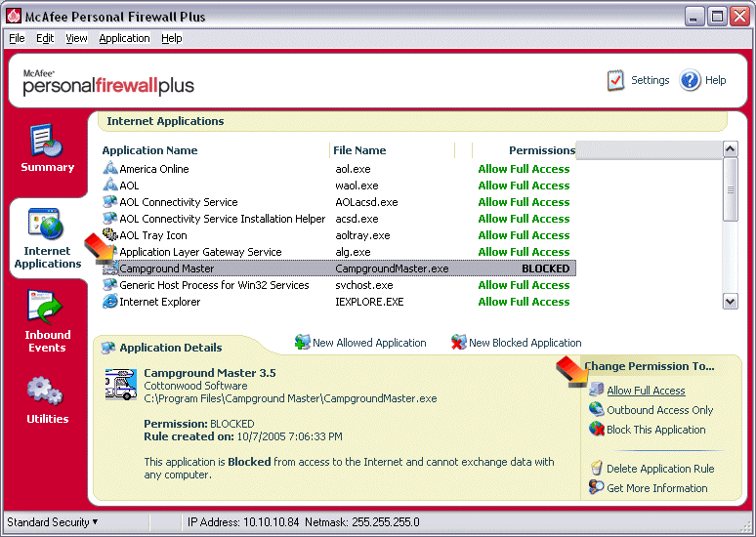Click the AOL Tray Icon gear icon
The width and height of the screenshot is (756, 537).
(110, 234)
